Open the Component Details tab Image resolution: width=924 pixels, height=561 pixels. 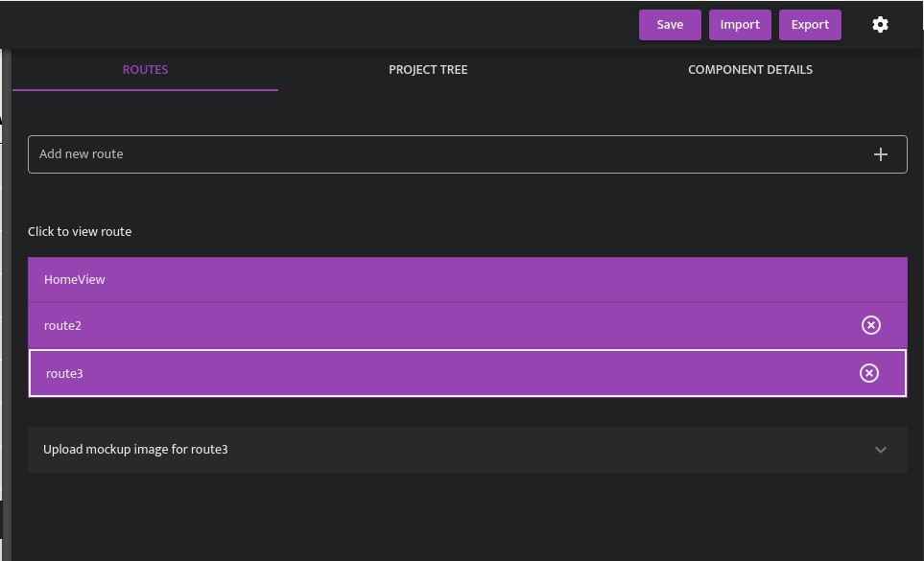coord(750,70)
